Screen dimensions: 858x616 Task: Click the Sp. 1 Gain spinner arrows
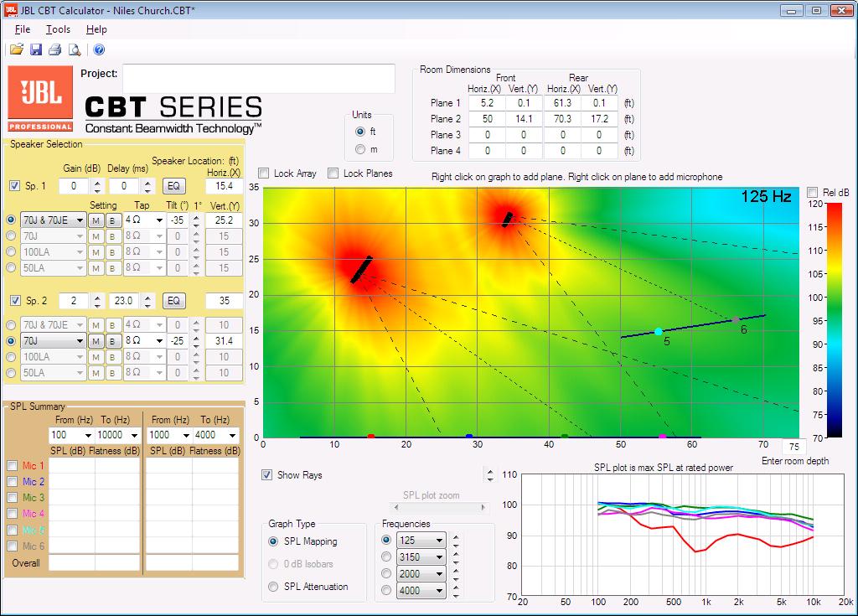tap(97, 186)
